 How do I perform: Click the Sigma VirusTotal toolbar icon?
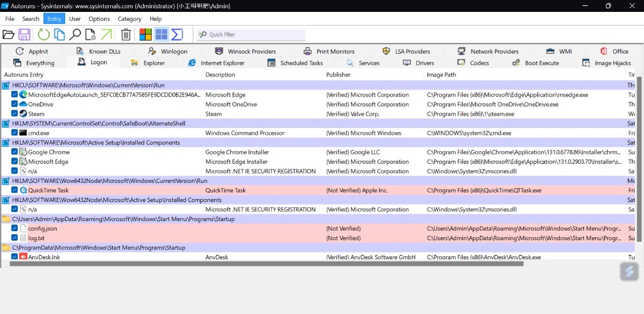click(177, 35)
